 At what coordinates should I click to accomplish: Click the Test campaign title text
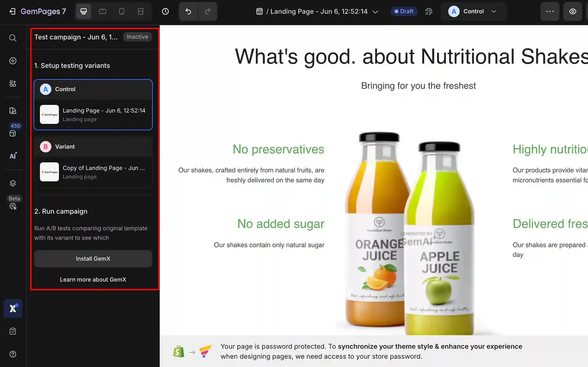pos(76,37)
